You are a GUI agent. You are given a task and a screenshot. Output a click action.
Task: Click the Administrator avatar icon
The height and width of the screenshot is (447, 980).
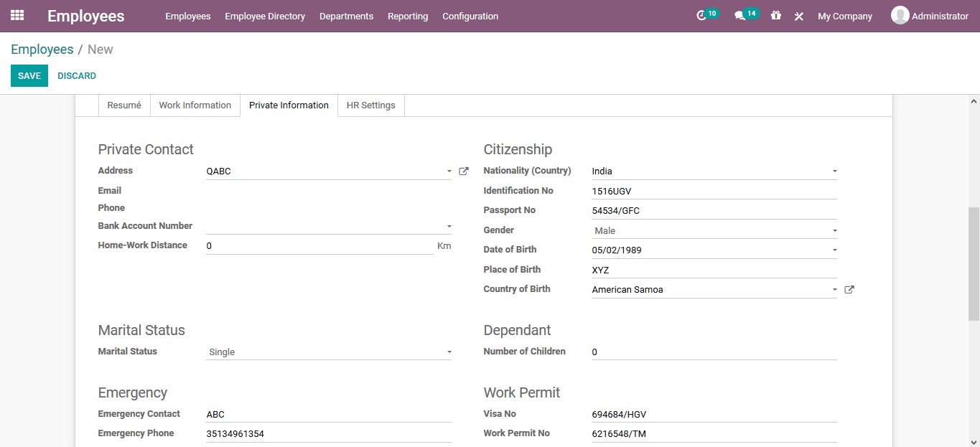[900, 15]
